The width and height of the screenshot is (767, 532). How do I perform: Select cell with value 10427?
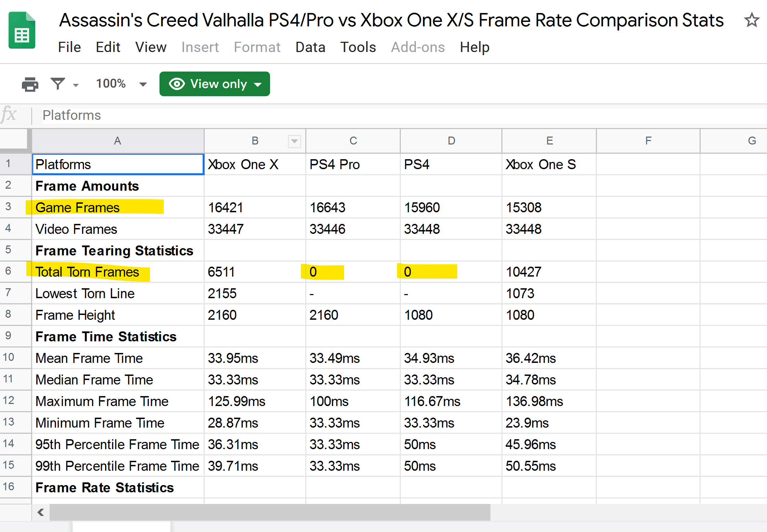point(549,272)
